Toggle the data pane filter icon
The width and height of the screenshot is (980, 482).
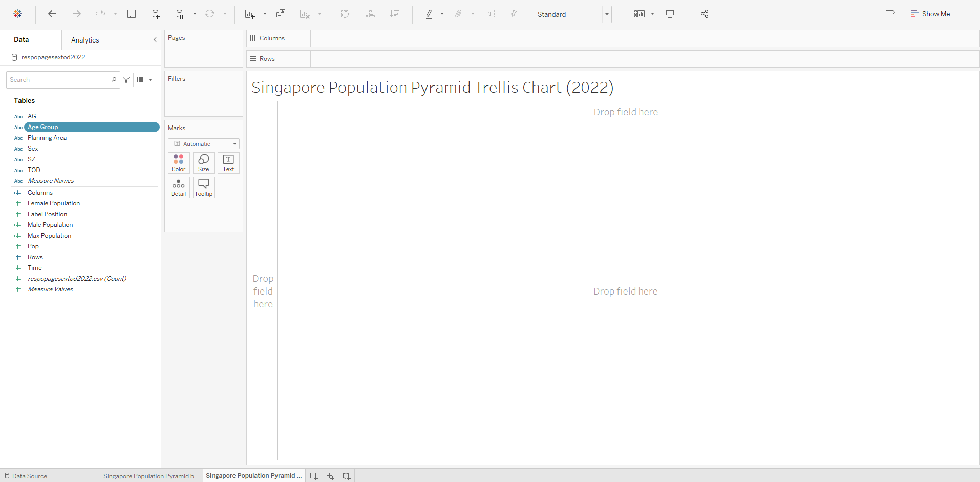click(126, 80)
